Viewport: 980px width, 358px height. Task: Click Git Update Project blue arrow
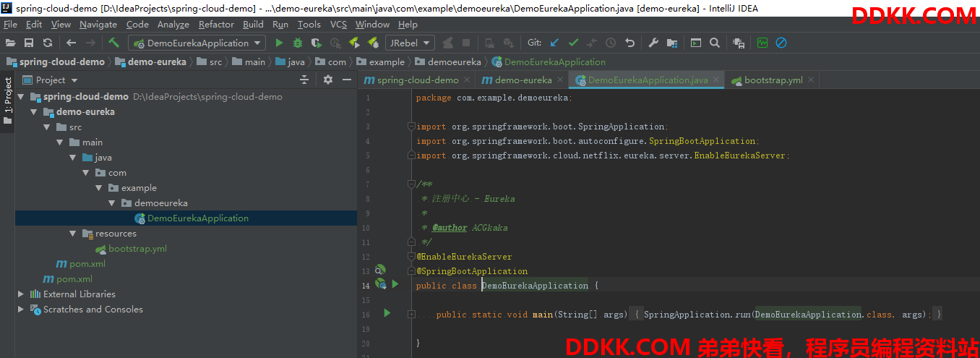pyautogui.click(x=554, y=43)
